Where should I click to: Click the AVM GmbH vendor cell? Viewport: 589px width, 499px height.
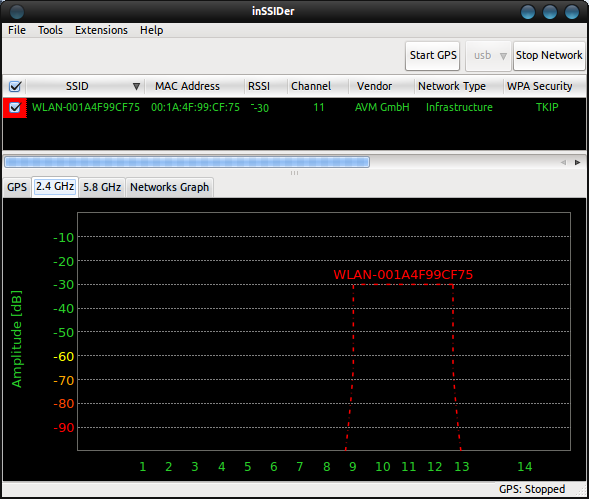pos(382,107)
